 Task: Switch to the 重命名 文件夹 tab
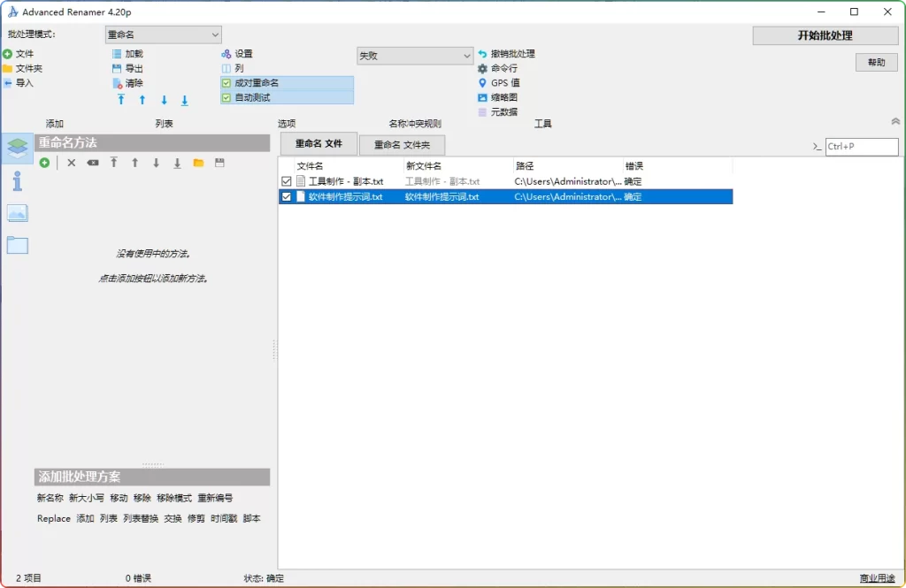[403, 144]
